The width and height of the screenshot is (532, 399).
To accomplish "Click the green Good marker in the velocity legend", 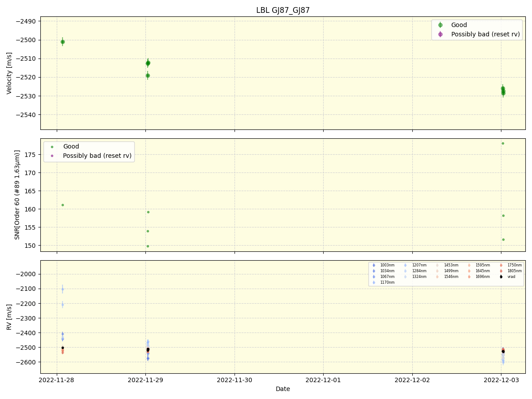I will (x=440, y=25).
